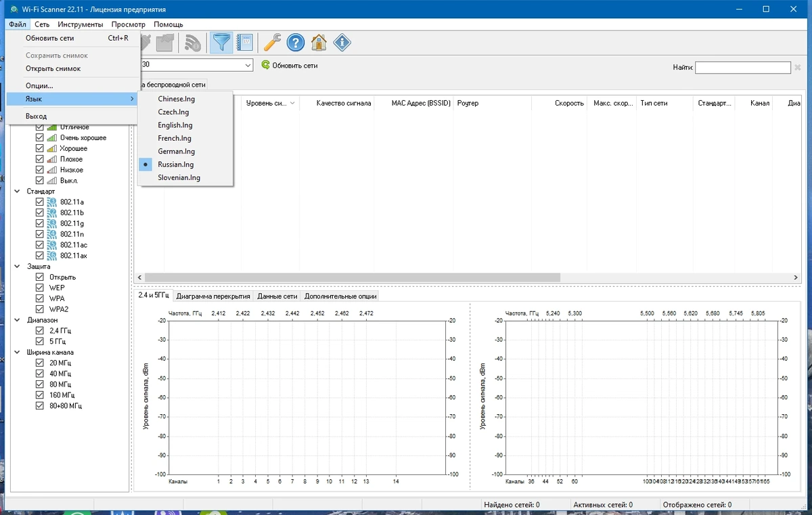Collapse the Диапазон tree group
The width and height of the screenshot is (812, 515).
tap(18, 320)
